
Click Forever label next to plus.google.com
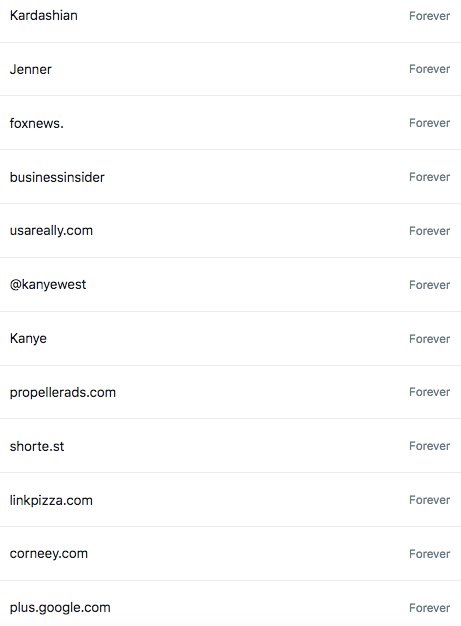coord(429,608)
